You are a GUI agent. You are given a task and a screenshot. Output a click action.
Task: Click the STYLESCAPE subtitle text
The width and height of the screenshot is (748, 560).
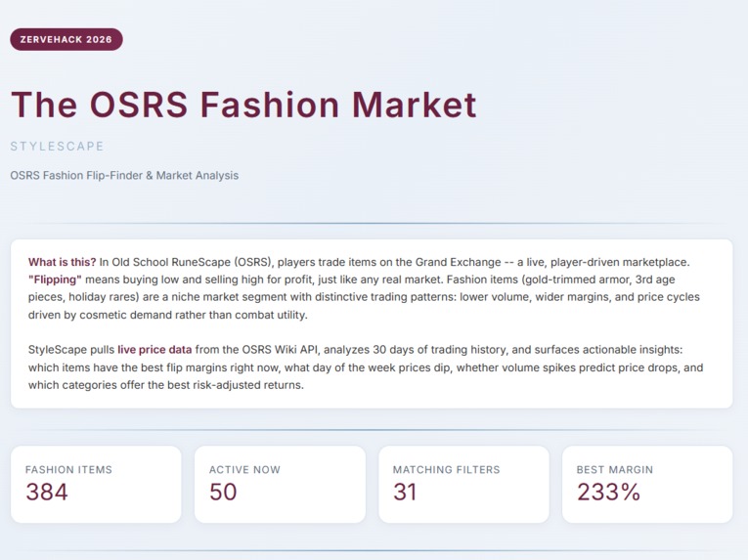58,146
